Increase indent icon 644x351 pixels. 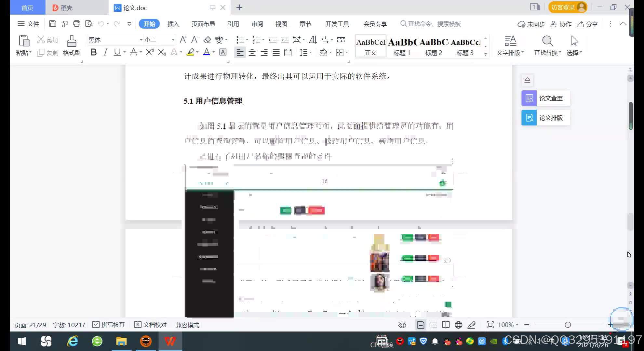click(x=285, y=40)
